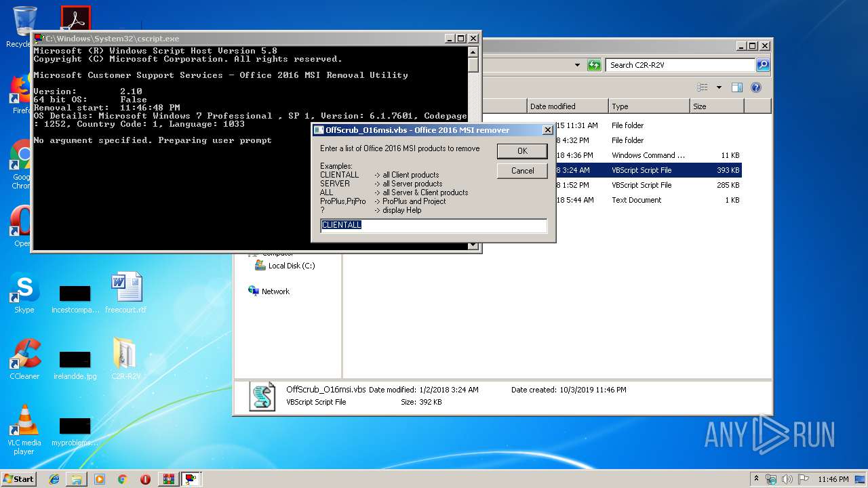This screenshot has height=488, width=868.
Task: Open address bar history dropdown
Action: coord(577,65)
